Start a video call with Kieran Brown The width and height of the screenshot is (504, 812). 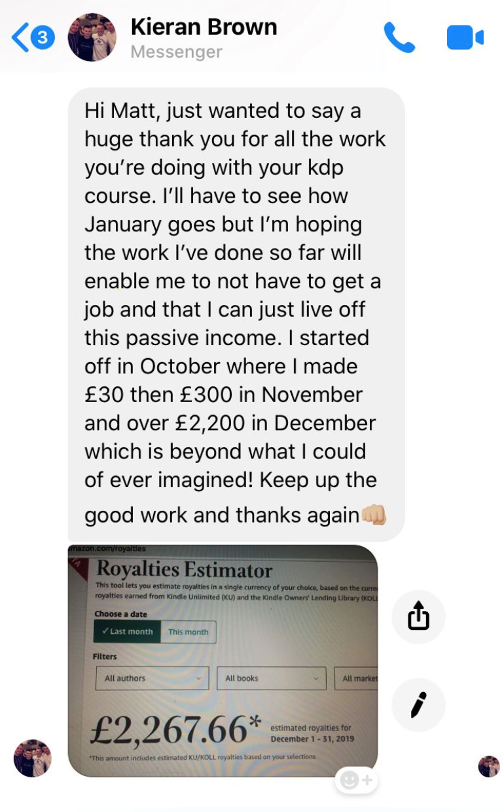[x=465, y=37]
